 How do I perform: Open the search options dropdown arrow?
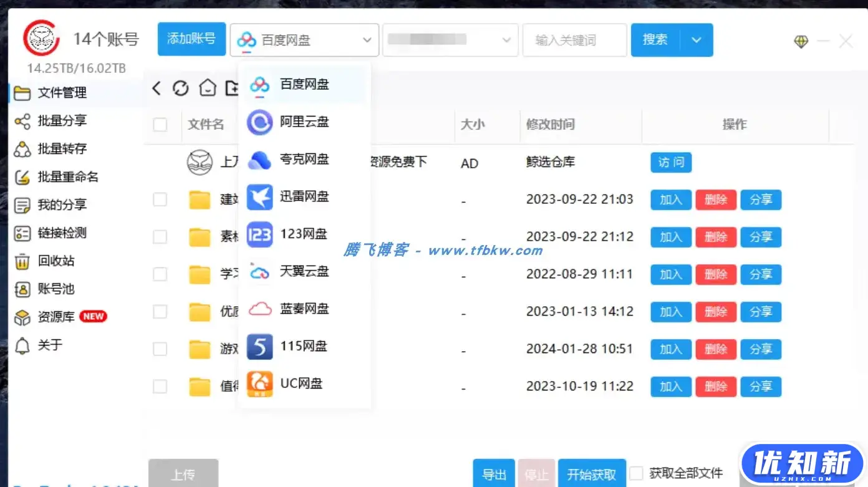coord(697,39)
